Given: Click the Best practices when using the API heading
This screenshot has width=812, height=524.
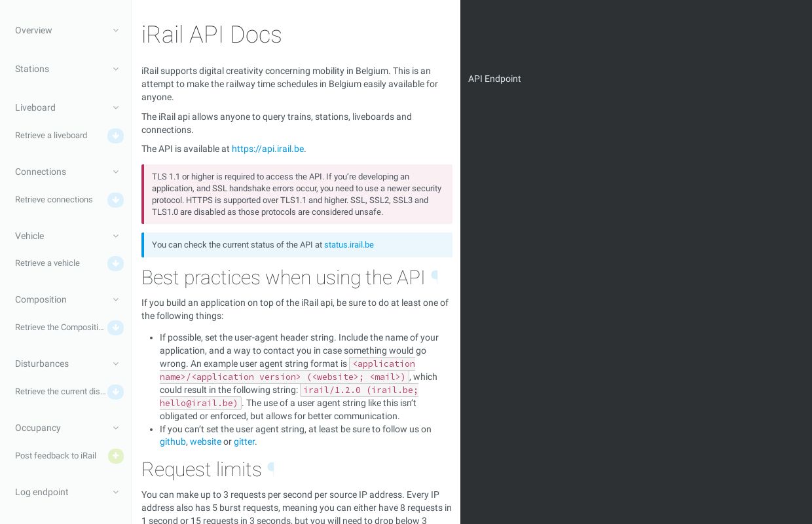Looking at the screenshot, I should point(283,278).
